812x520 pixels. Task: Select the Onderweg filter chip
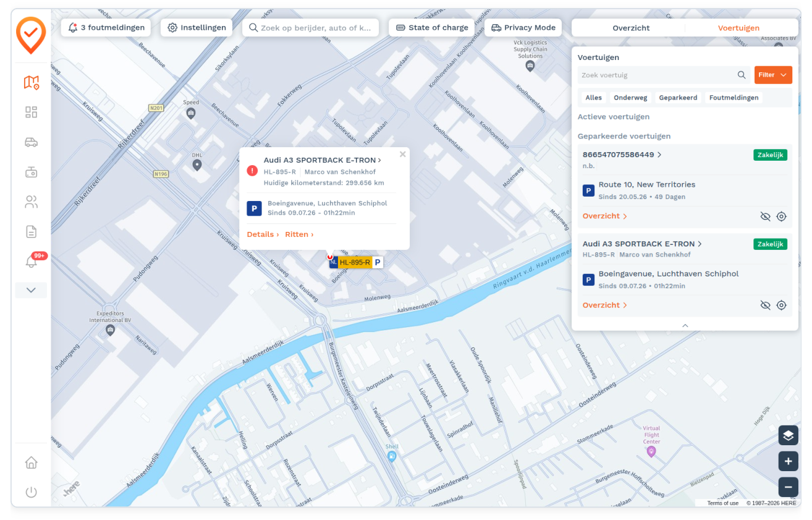[x=630, y=98]
